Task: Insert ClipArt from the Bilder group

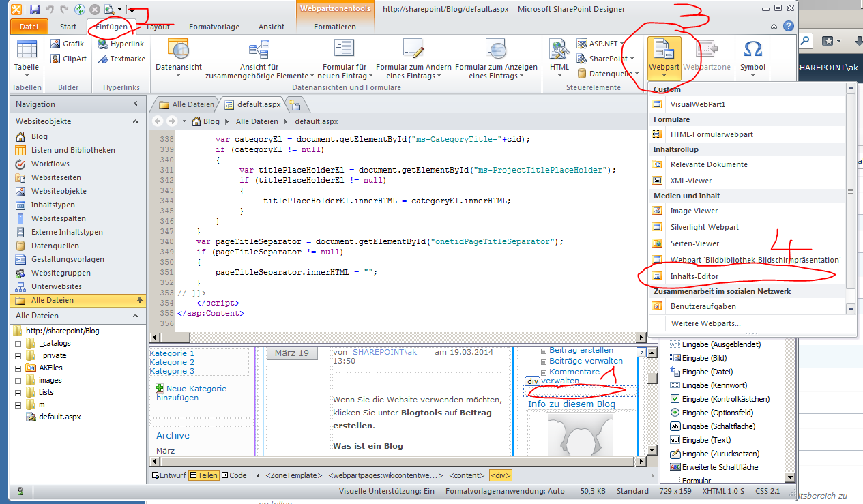Action: pos(69,59)
